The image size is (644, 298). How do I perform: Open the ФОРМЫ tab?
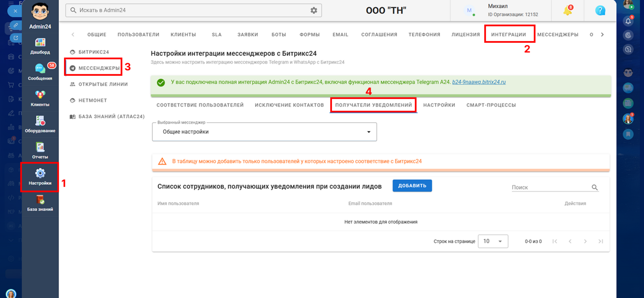pyautogui.click(x=310, y=34)
